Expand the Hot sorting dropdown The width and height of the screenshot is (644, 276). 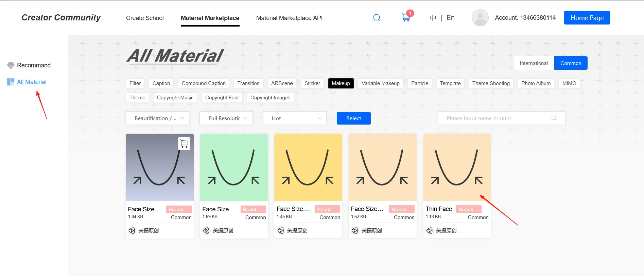[x=295, y=118]
